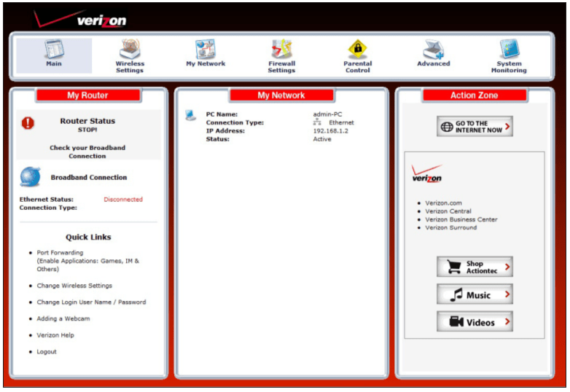Click the Music button
This screenshot has height=392, width=570.
coord(475,294)
